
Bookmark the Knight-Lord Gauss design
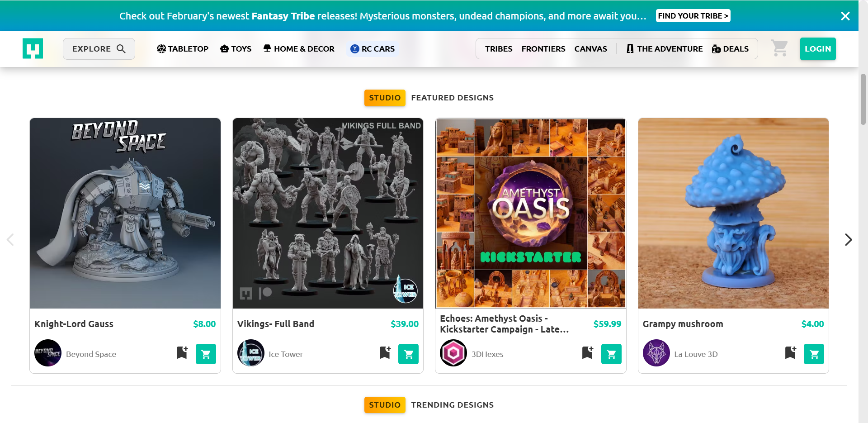(x=182, y=352)
